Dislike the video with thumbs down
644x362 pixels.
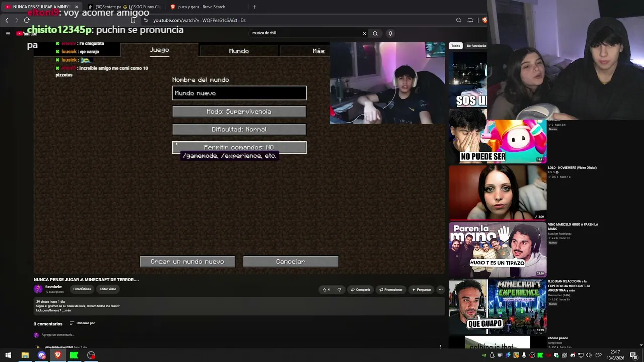pyautogui.click(x=339, y=290)
